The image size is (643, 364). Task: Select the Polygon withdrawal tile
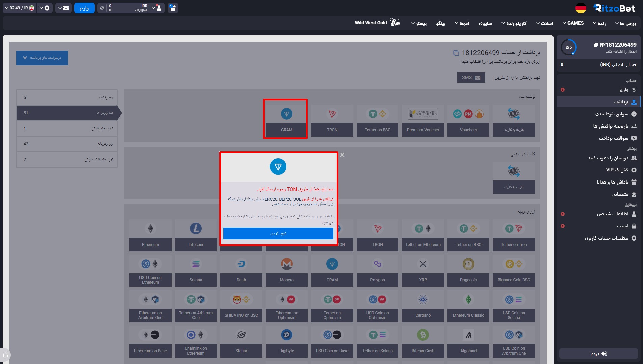tap(378, 271)
